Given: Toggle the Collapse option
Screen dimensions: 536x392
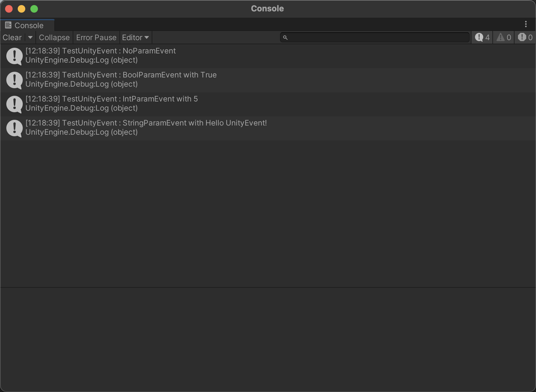Looking at the screenshot, I should coord(54,38).
